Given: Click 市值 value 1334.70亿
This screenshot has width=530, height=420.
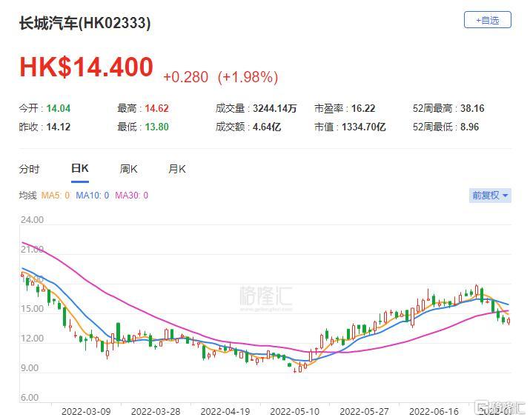Looking at the screenshot, I should click(364, 127).
